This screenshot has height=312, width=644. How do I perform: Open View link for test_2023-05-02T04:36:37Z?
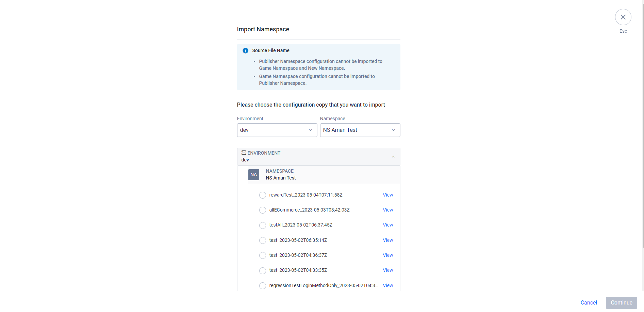tap(388, 255)
